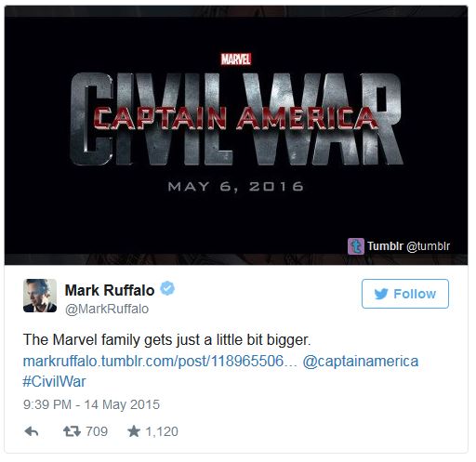The height and width of the screenshot is (462, 476).
Task: Open the Captain America Civil War image
Action: 236,136
